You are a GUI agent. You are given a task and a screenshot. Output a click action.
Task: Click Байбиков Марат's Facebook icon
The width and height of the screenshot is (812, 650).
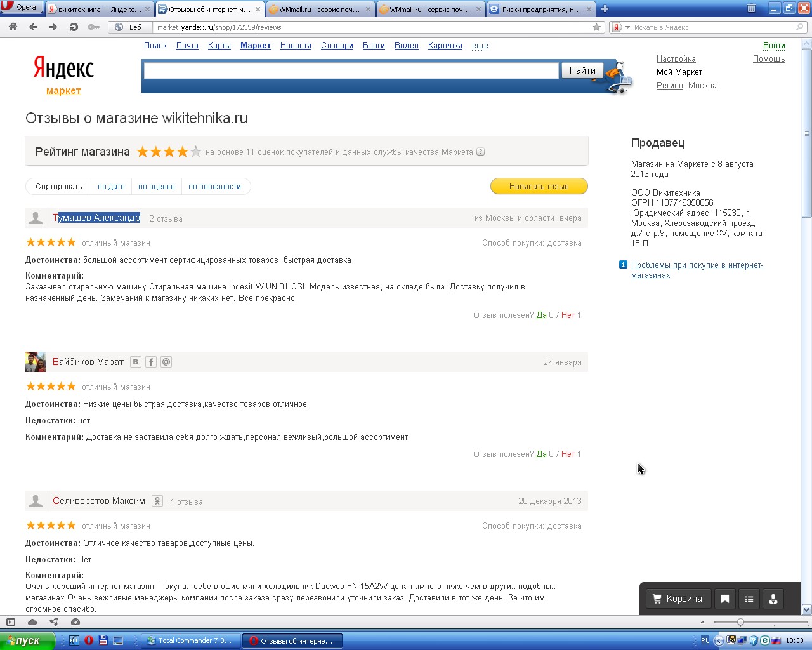tap(151, 362)
